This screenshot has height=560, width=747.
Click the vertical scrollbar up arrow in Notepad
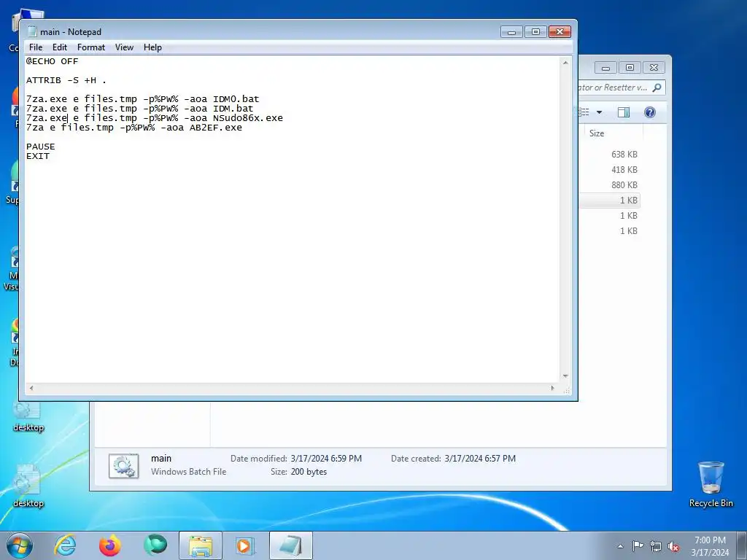[x=565, y=63]
